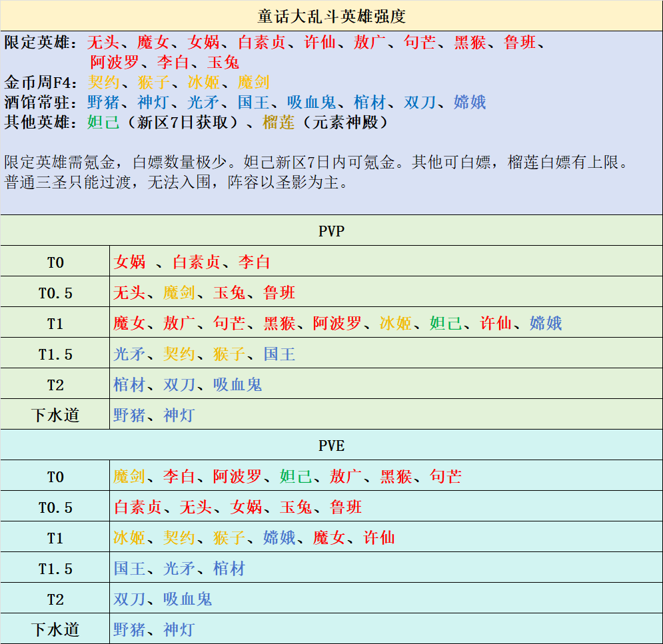Viewport: 663px width, 644px height.
Task: Select the T1 tier cell under PVP
Action: [55, 324]
